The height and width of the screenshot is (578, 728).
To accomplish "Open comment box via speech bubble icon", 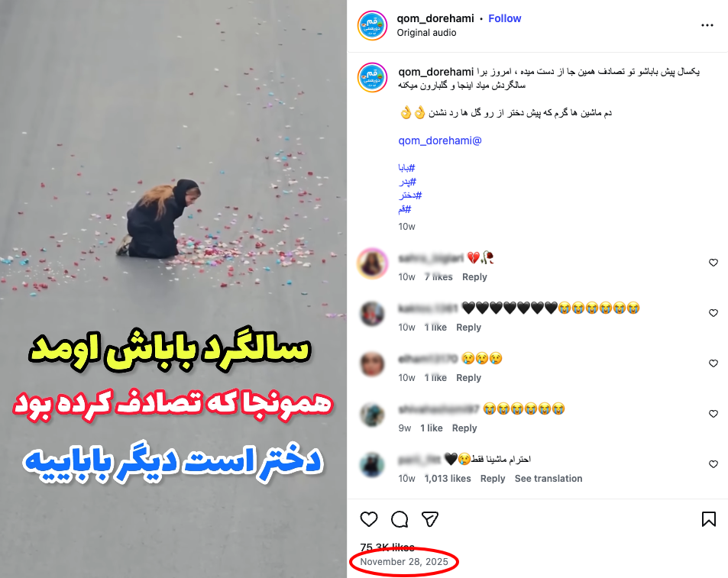I will tap(400, 519).
